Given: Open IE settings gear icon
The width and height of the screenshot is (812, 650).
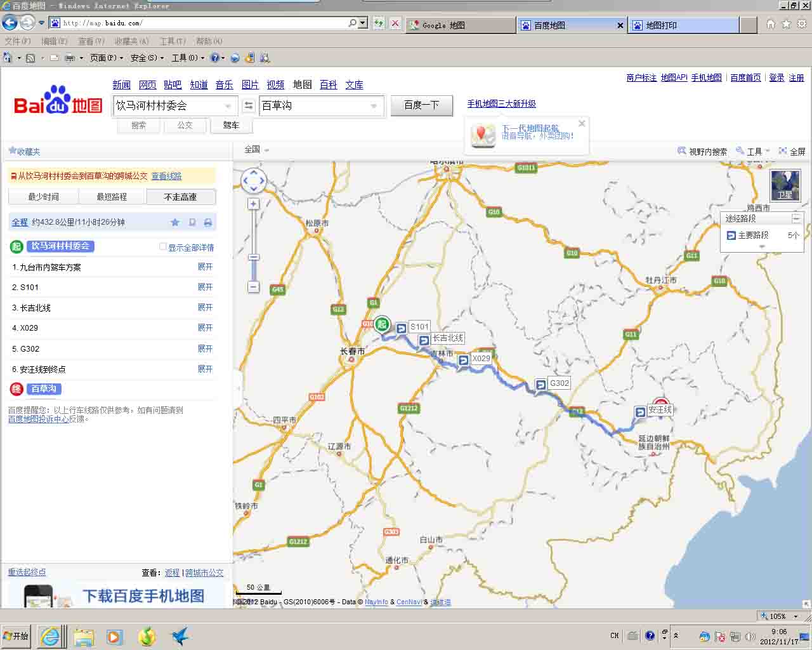Looking at the screenshot, I should click(x=802, y=24).
